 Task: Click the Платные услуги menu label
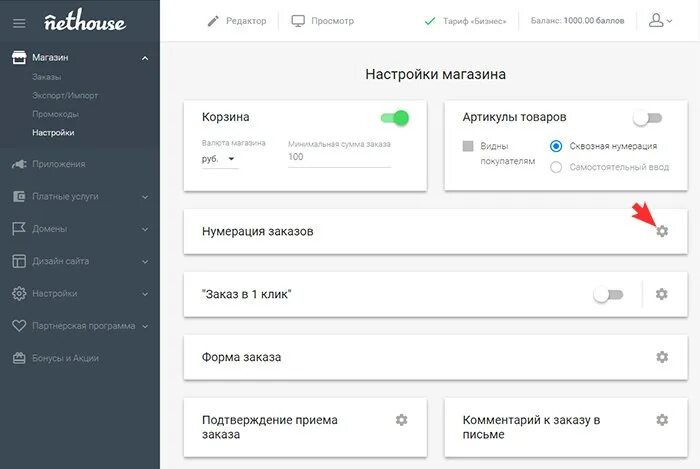click(x=65, y=196)
